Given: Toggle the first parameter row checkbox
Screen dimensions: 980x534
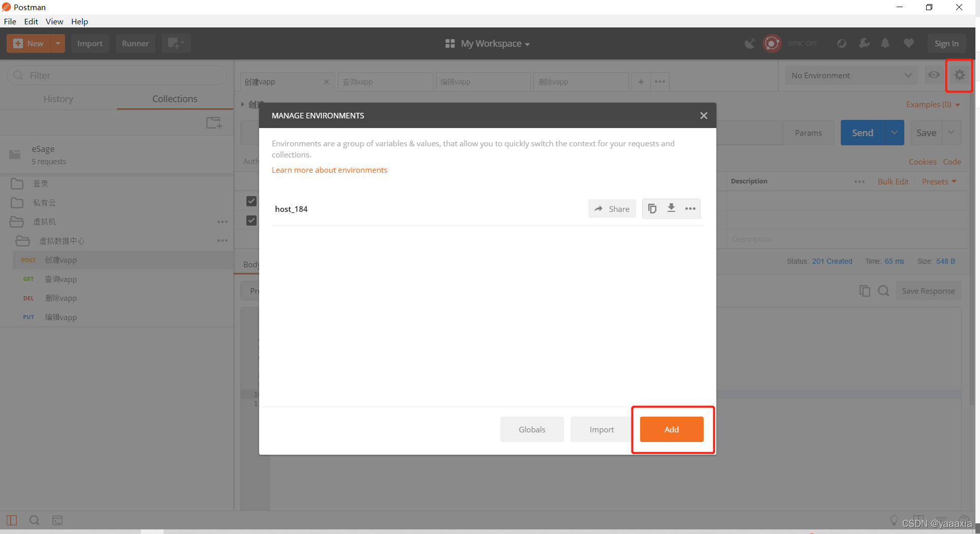Looking at the screenshot, I should tap(251, 201).
